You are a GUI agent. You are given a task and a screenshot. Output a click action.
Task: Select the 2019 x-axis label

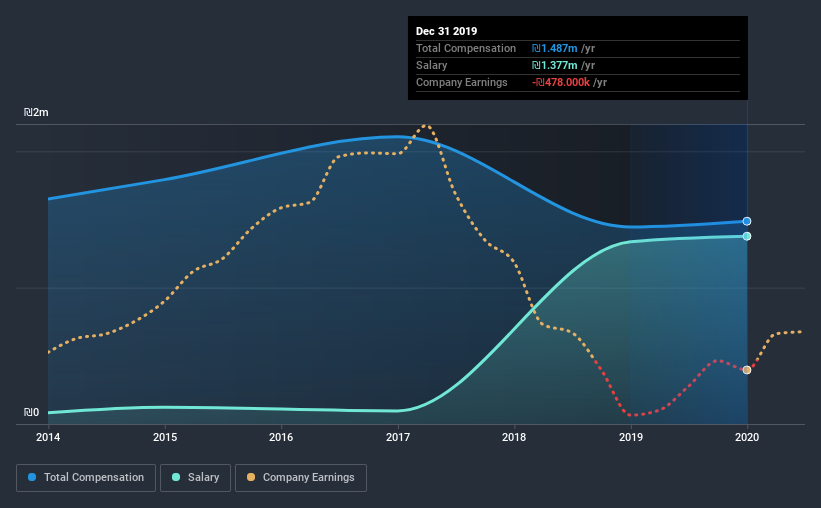631,437
